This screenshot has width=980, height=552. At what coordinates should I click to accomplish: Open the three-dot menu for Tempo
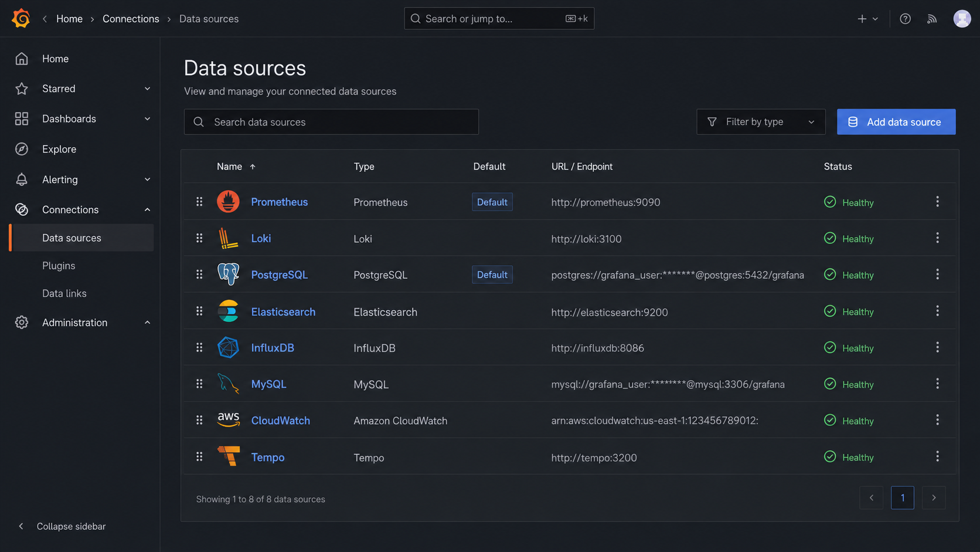pos(937,456)
